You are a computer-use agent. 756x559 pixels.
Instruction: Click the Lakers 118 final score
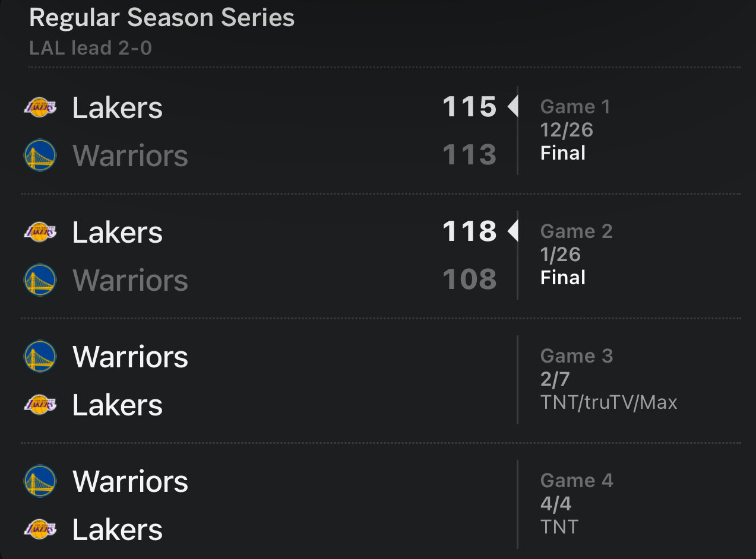469,231
